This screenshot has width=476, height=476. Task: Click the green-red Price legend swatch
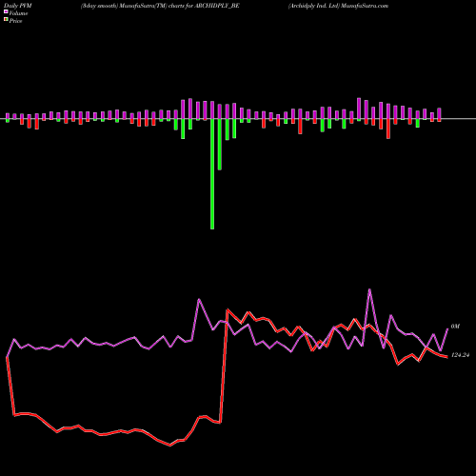[6, 20]
